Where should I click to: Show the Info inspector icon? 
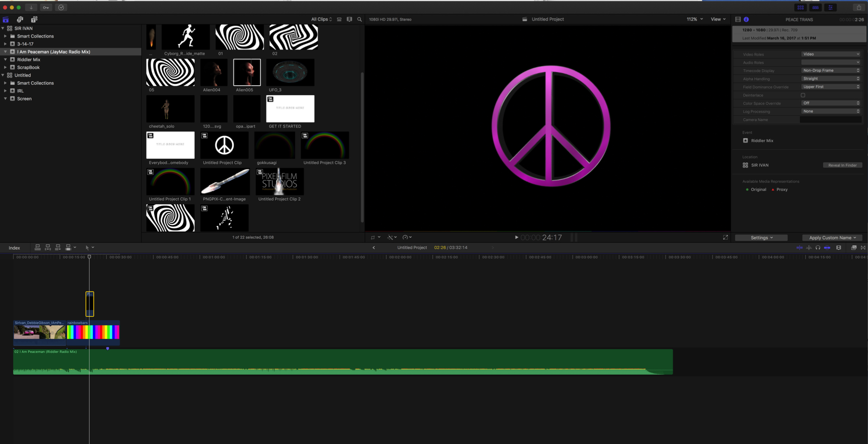[x=746, y=20]
